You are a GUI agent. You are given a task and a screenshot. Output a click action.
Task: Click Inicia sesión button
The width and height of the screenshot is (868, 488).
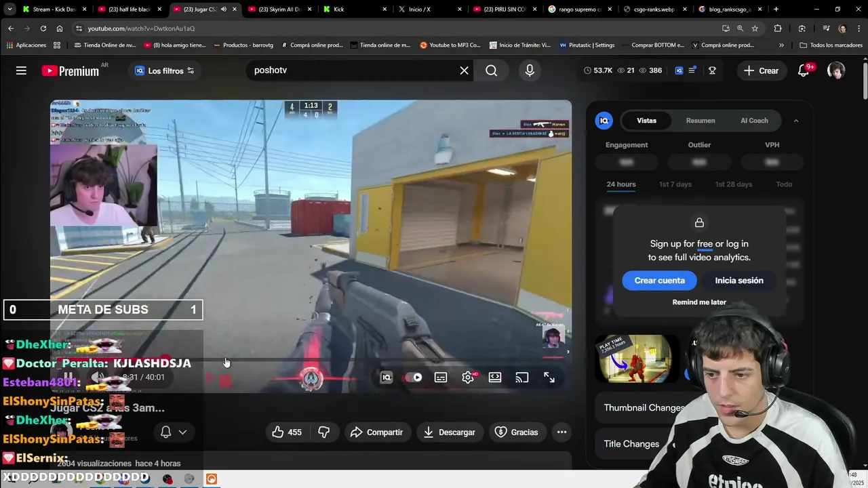tap(739, 281)
